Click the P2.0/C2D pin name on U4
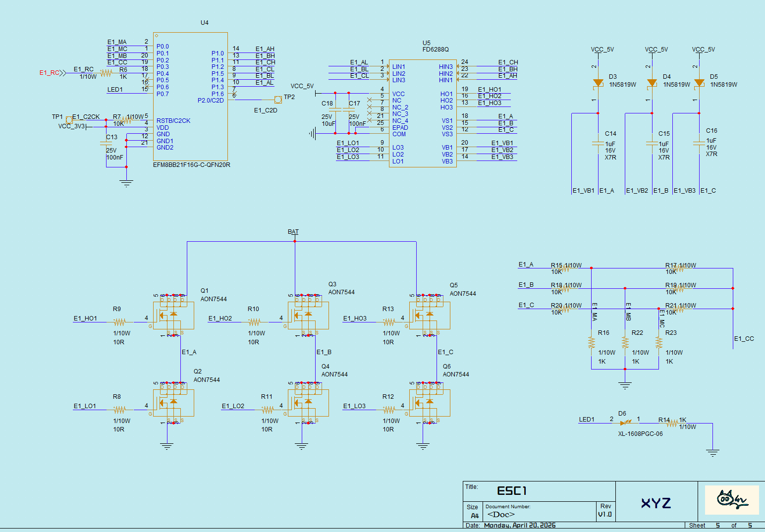This screenshot has width=765, height=532. click(x=211, y=101)
